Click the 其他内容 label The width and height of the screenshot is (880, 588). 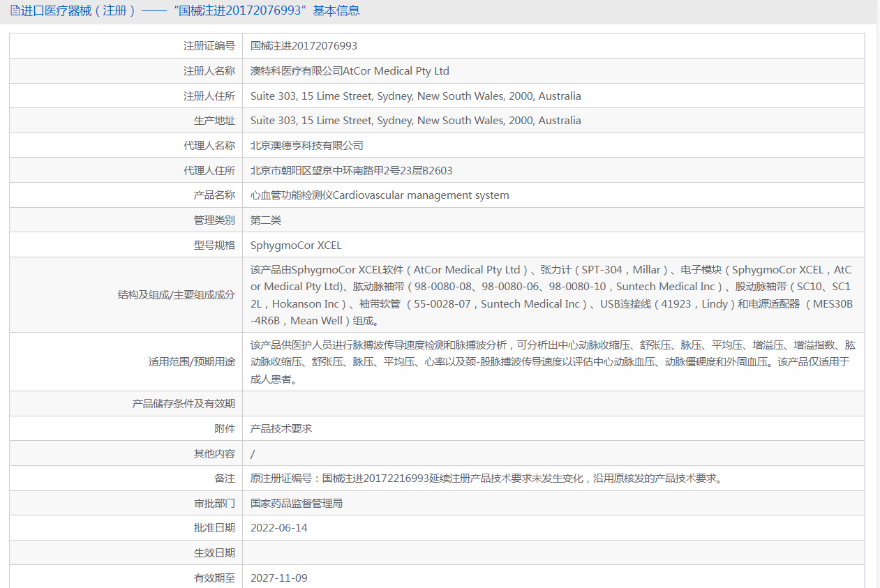tap(215, 453)
